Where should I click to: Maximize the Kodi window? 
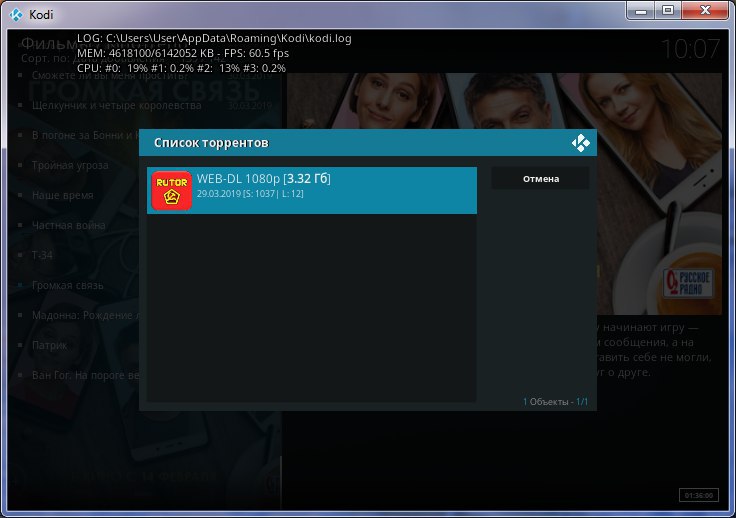[x=668, y=10]
